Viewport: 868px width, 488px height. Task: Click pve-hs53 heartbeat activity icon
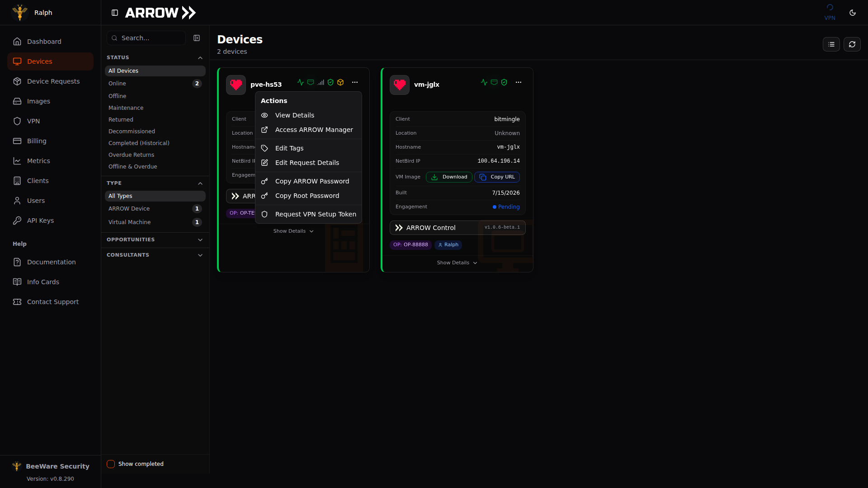(301, 82)
